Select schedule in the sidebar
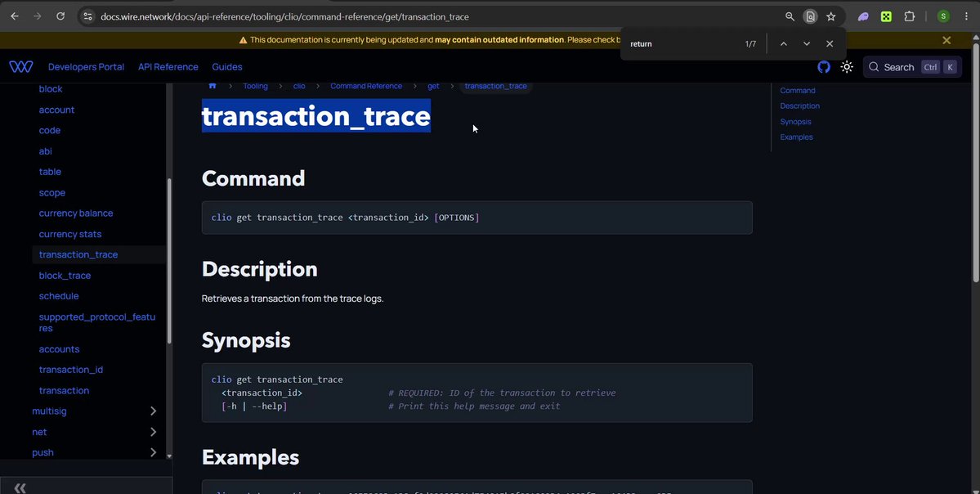Screen dimensions: 980x494 (59, 296)
